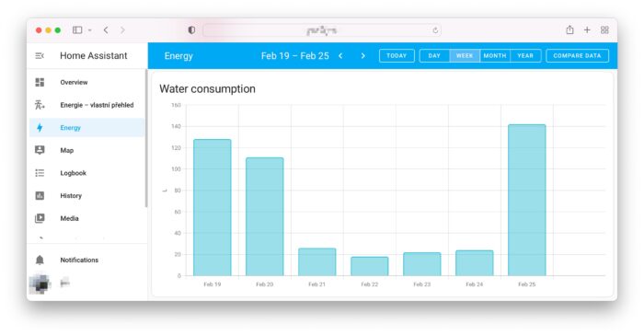644x336 pixels.
Task: Go to previous week arrow
Action: click(x=340, y=56)
